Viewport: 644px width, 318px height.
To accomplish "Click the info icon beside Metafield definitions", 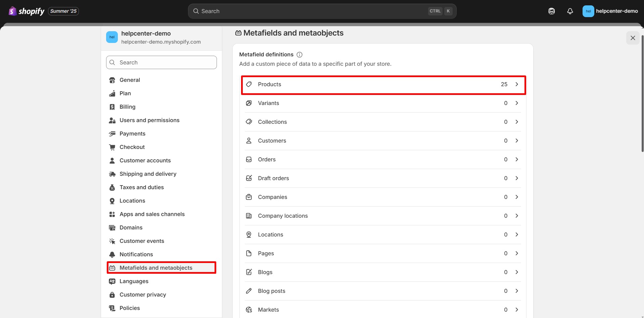I will coord(300,55).
